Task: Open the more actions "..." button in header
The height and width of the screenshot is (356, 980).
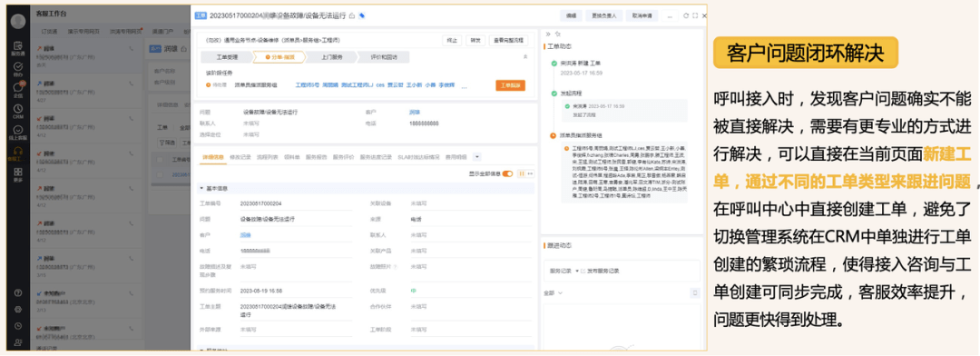Action: click(x=671, y=15)
